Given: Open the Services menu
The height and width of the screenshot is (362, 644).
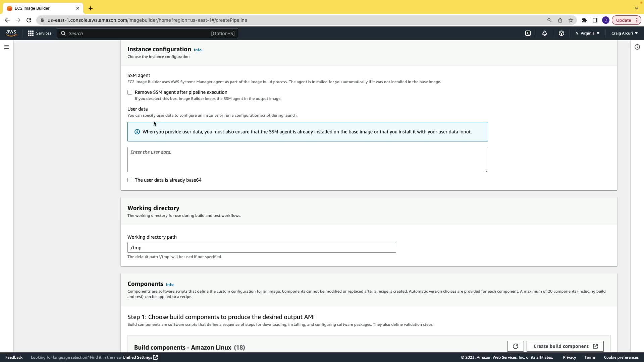Looking at the screenshot, I should point(40,33).
